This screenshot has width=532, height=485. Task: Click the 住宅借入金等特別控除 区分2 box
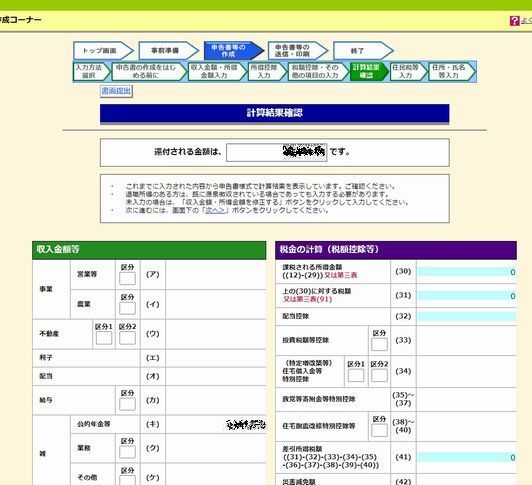point(379,375)
